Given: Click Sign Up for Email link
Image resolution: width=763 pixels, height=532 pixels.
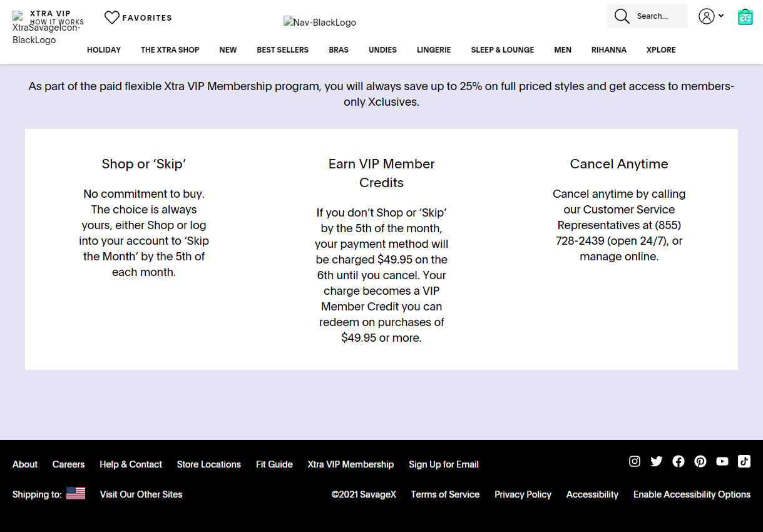Looking at the screenshot, I should pos(444,464).
